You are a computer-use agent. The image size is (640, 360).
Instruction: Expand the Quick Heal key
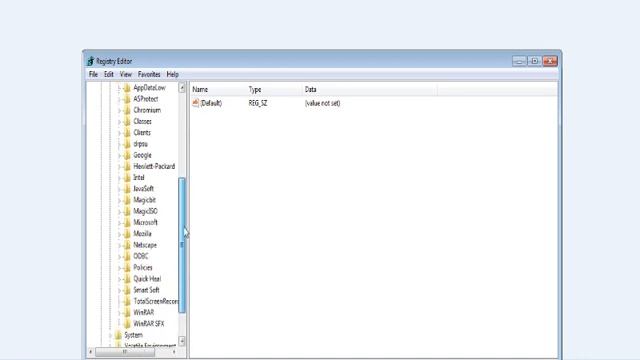(119, 279)
